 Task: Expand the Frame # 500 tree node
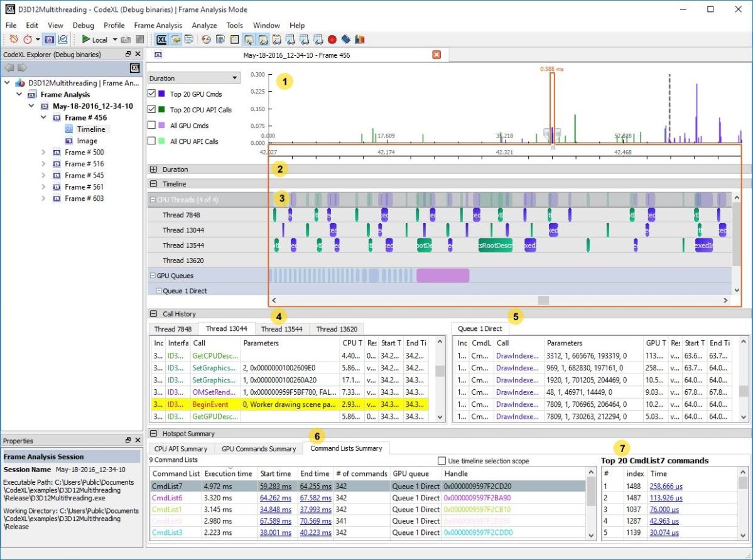click(x=43, y=152)
